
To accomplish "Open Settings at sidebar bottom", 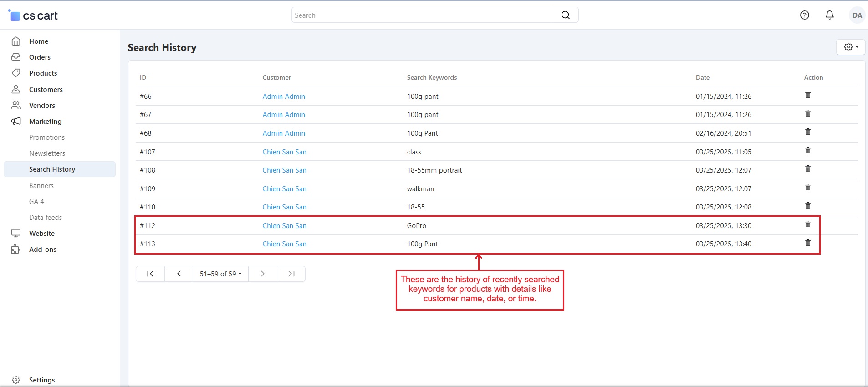I will (41, 380).
